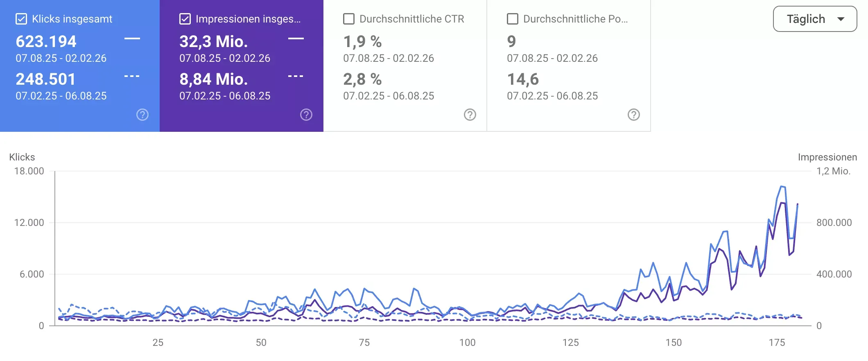Click the help icon on Klicks insgesamt card
Screen dimensions: 868x361
coord(142,115)
